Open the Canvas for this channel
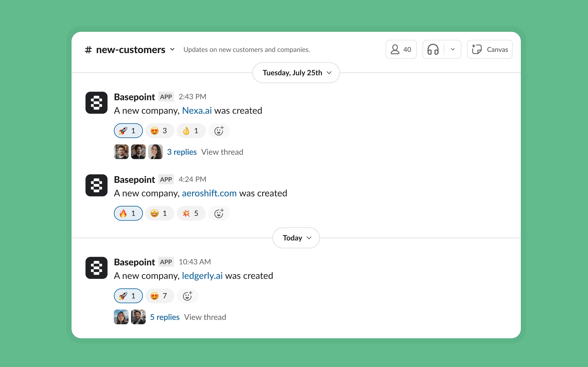The image size is (588, 367). point(490,49)
